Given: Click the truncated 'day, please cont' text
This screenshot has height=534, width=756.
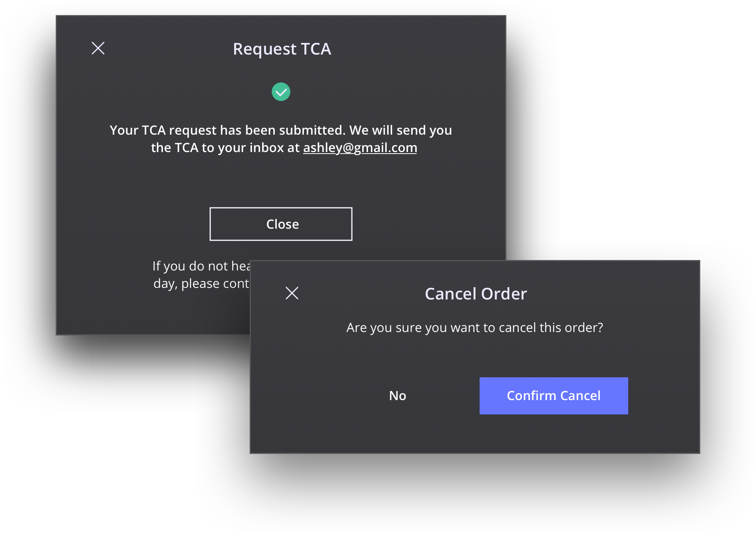Looking at the screenshot, I should (201, 284).
